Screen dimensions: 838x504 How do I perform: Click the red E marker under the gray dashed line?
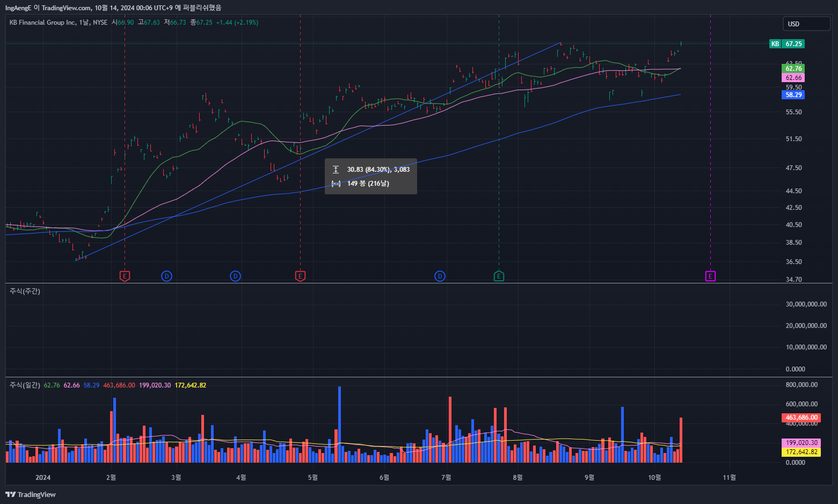(300, 276)
